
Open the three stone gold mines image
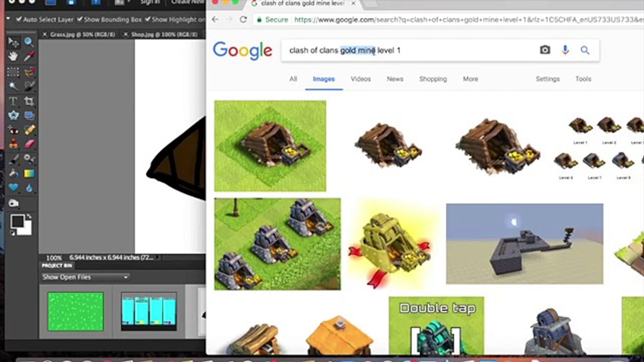point(277,244)
